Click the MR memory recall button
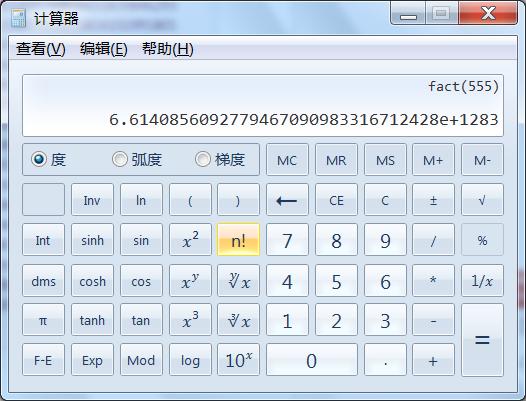 tap(336, 160)
